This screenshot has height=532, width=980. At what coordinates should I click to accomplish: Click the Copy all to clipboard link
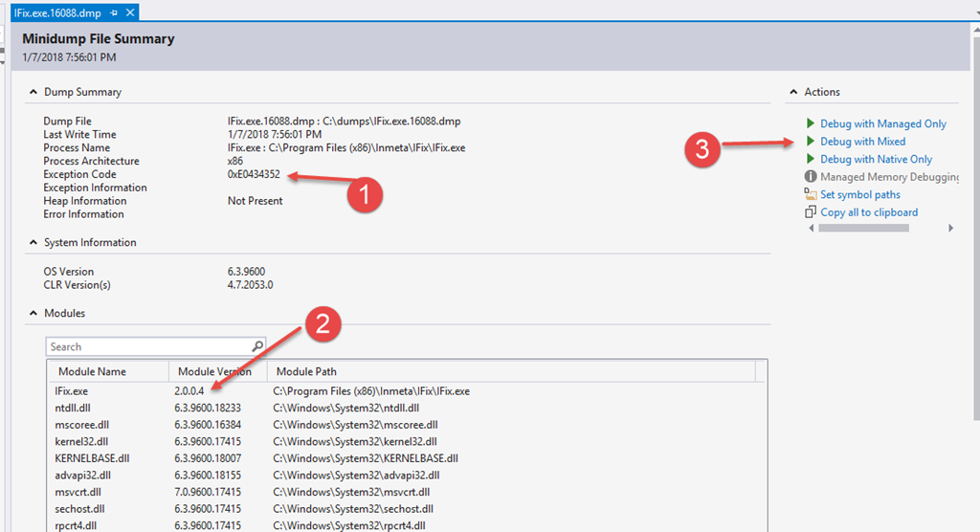tap(868, 212)
